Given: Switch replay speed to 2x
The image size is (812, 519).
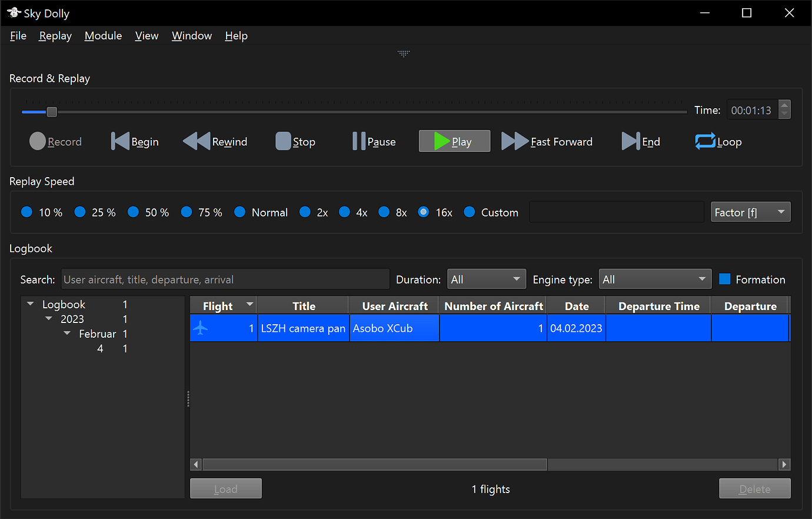Looking at the screenshot, I should click(305, 212).
